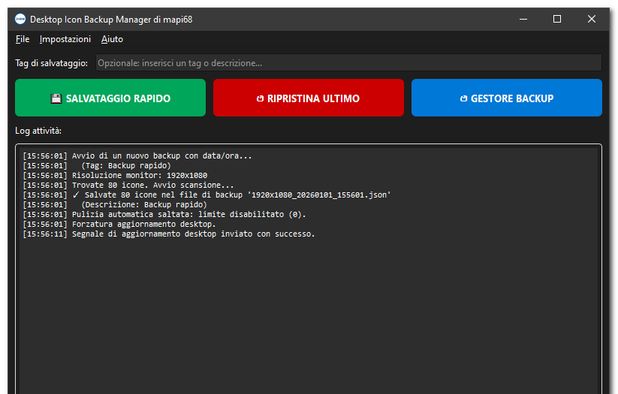Select log line 'Forzatura aggiornamento desktop.'
This screenshot has height=394, width=618.
pos(119,224)
